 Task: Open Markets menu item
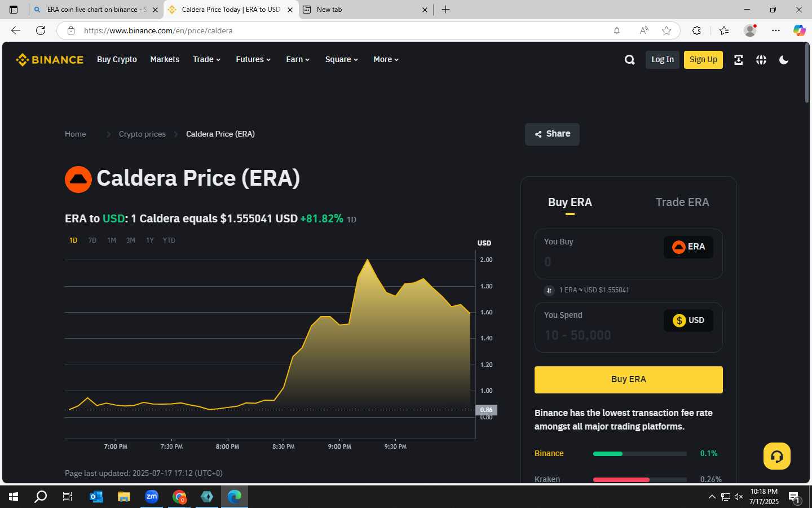(165, 59)
